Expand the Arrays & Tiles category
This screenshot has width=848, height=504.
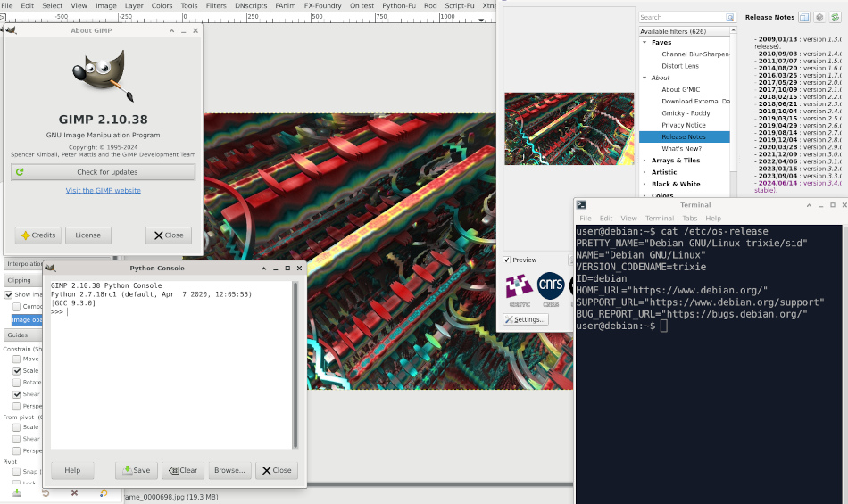pos(644,161)
